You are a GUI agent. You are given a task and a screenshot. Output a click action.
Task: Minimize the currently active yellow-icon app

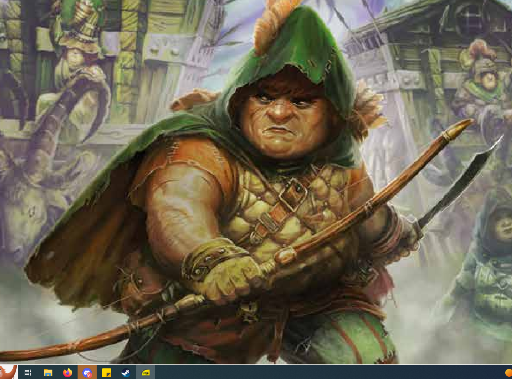click(146, 372)
